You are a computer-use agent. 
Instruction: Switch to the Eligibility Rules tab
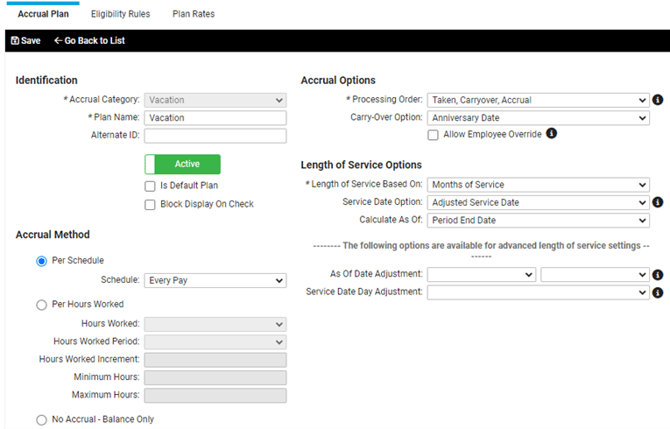[x=120, y=14]
